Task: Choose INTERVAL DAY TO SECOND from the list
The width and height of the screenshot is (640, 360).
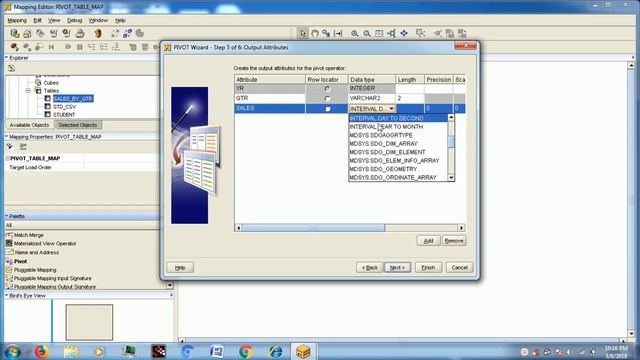Action: click(398, 118)
